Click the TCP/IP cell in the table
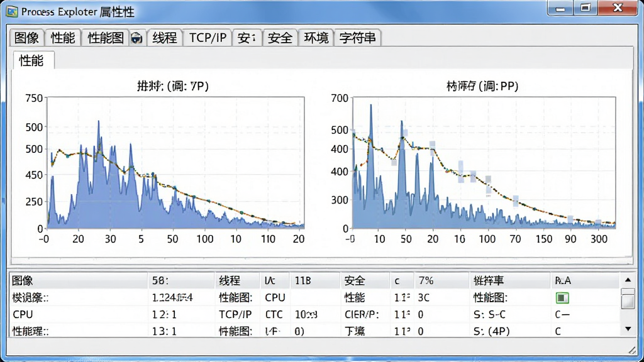Viewport: 644px width, 362px height. click(x=235, y=314)
